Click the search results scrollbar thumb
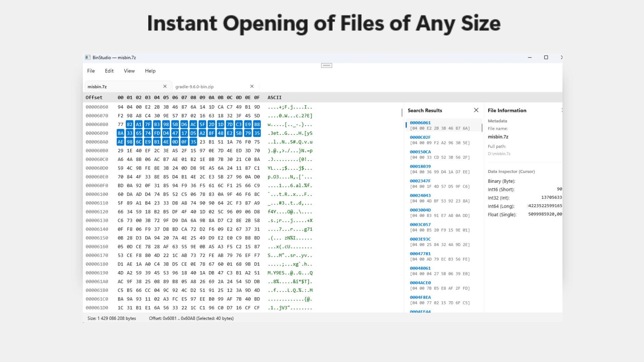This screenshot has height=362, width=644. (482, 128)
